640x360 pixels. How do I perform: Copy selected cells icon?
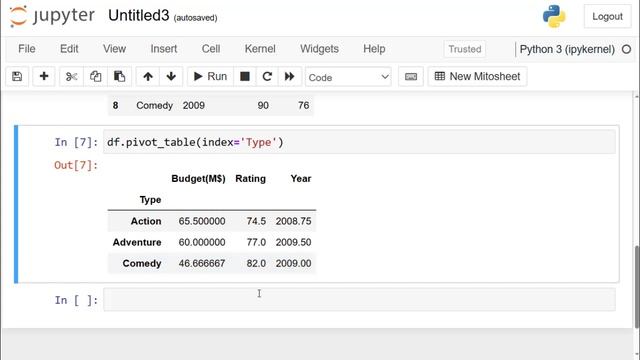[x=96, y=76]
